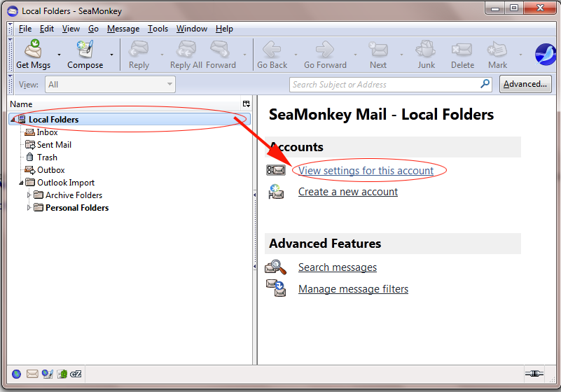
Task: Open the Forward dropdown arrow
Action: [244, 55]
